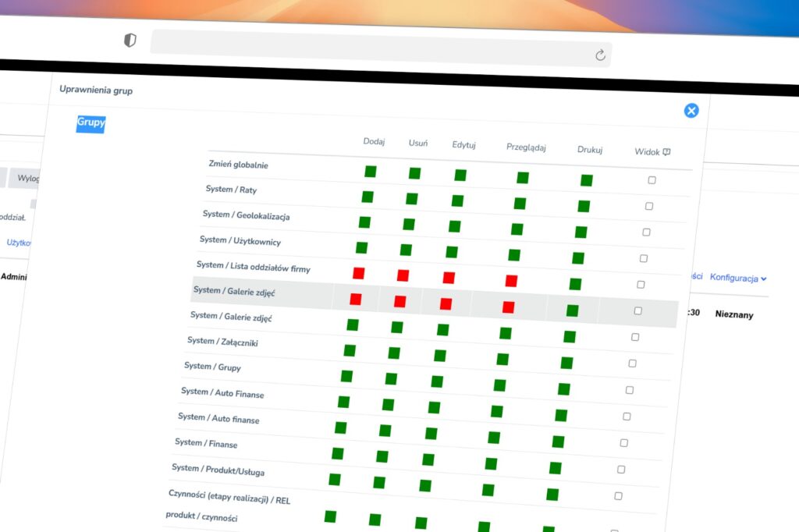
Task: Tick Widok checkbox for System / Grupy
Action: (632, 364)
